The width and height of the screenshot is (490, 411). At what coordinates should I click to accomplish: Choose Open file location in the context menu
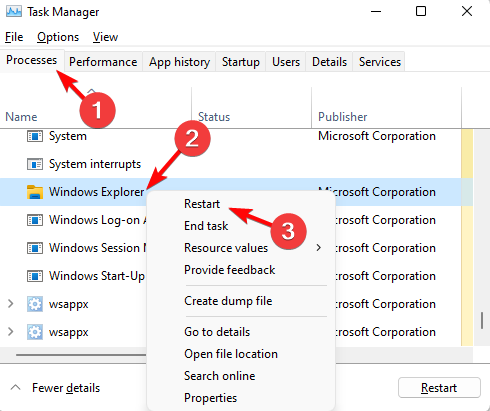231,354
